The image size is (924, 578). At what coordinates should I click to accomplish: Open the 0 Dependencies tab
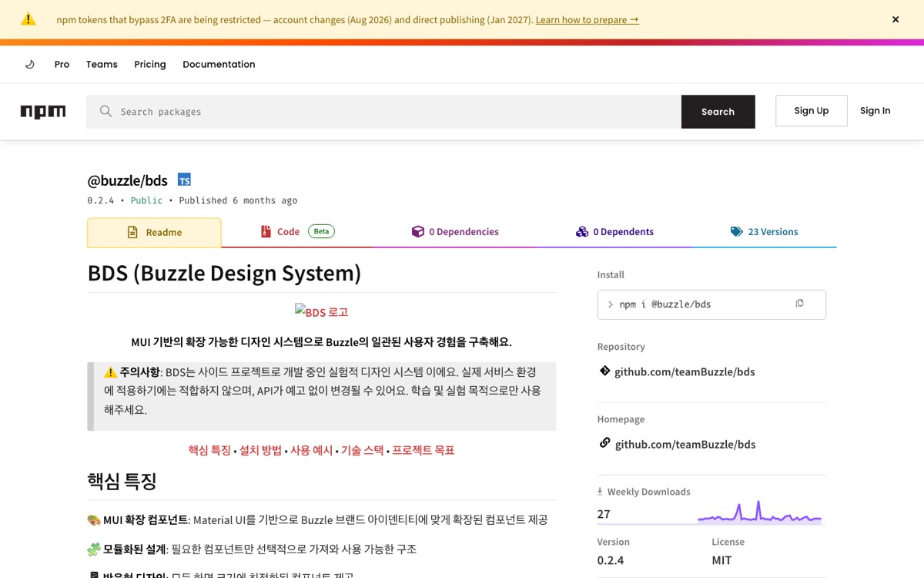click(455, 231)
